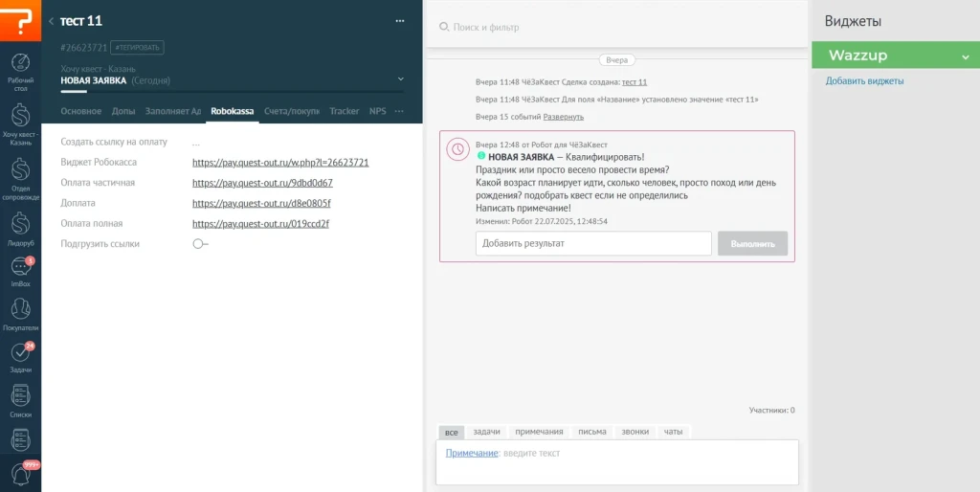Click the note text area введите текст
The height and width of the screenshot is (492, 980).
coord(617,462)
